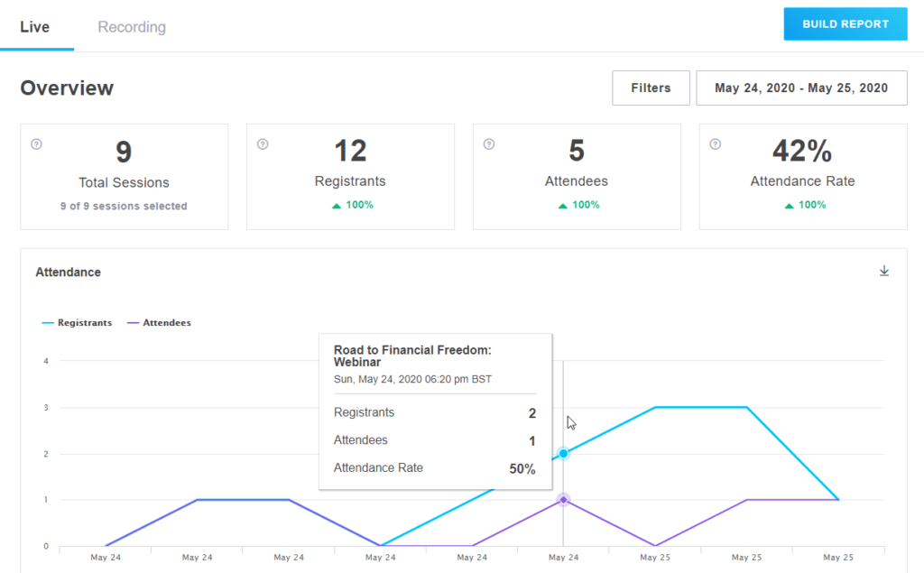The width and height of the screenshot is (924, 573).
Task: Click the Build Report button
Action: (845, 24)
